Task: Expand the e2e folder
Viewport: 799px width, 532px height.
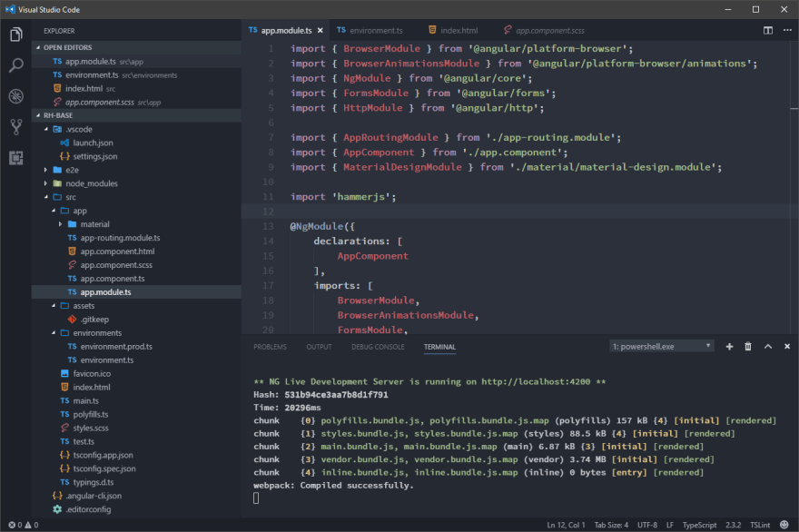Action: pyautogui.click(x=46, y=170)
